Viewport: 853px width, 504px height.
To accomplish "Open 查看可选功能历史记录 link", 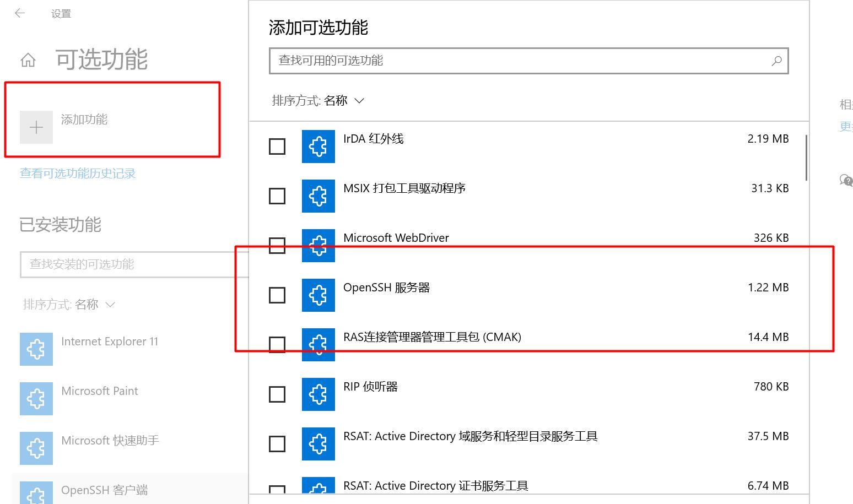I will coord(78,174).
